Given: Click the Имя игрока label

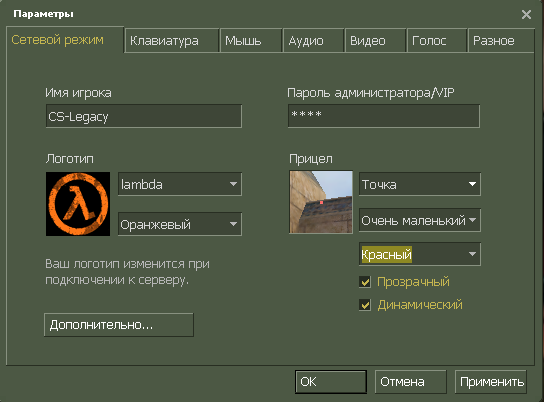Looking at the screenshot, I should coord(78,93).
